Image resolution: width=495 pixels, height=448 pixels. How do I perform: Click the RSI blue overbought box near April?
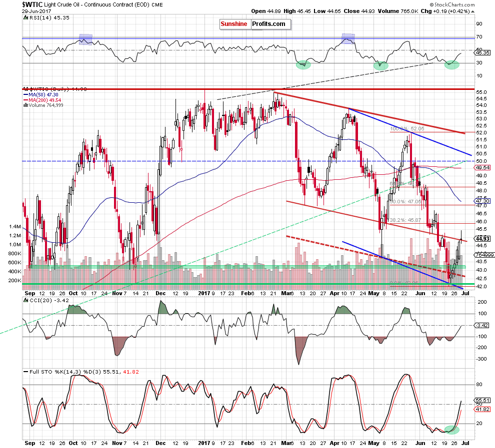tap(348, 38)
